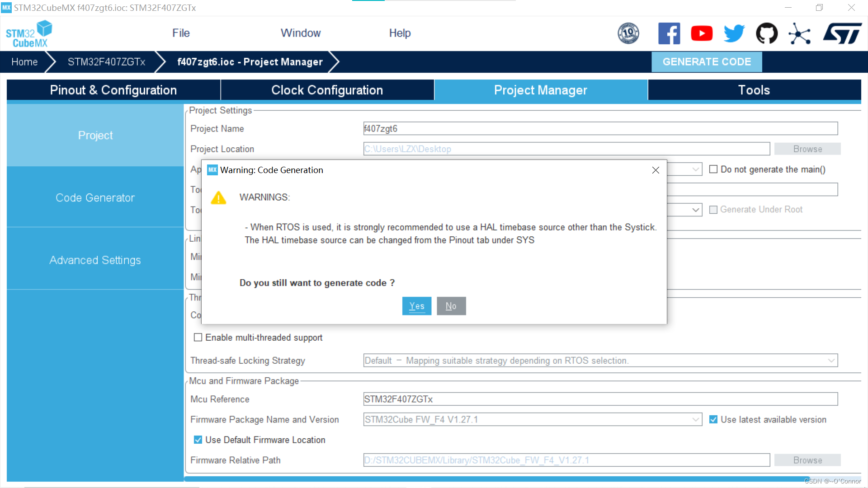Viewport: 868px width, 488px height.
Task: Click the STM32CubeMX logo
Action: tap(28, 33)
